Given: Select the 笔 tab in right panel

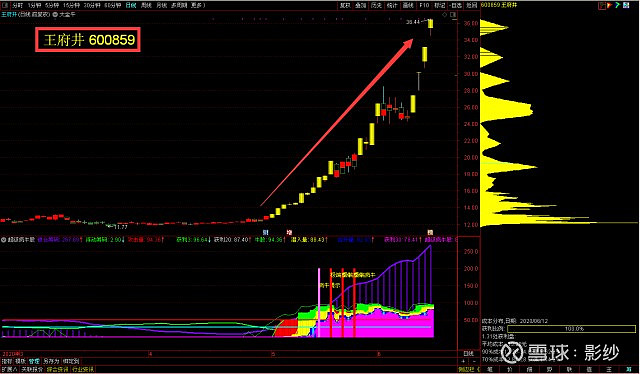Looking at the screenshot, I should click(x=490, y=369).
